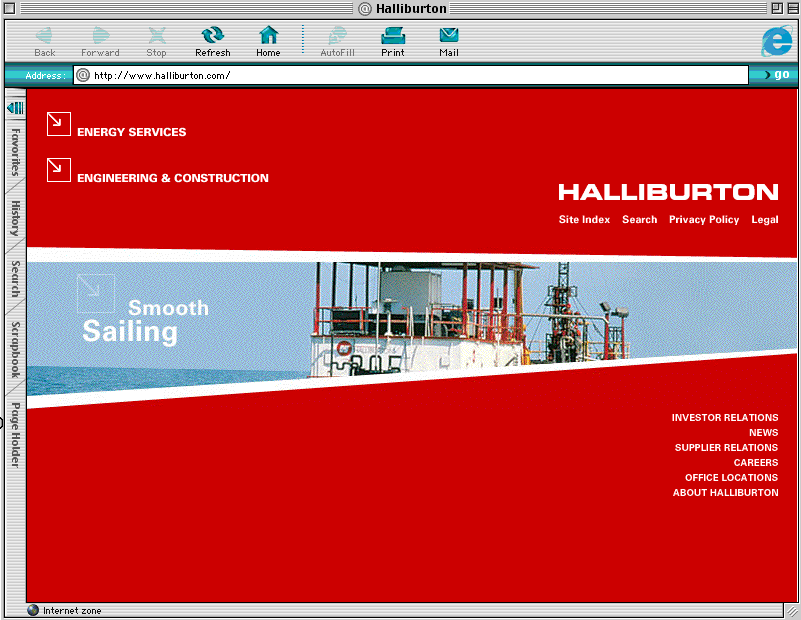Click the address bar @ page icon
The width and height of the screenshot is (801, 620).
83,76
